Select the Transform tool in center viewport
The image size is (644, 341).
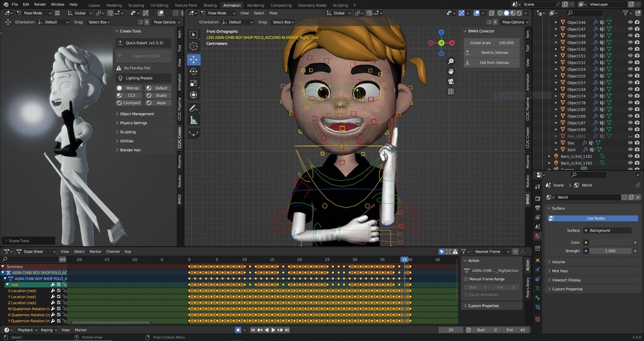[193, 94]
